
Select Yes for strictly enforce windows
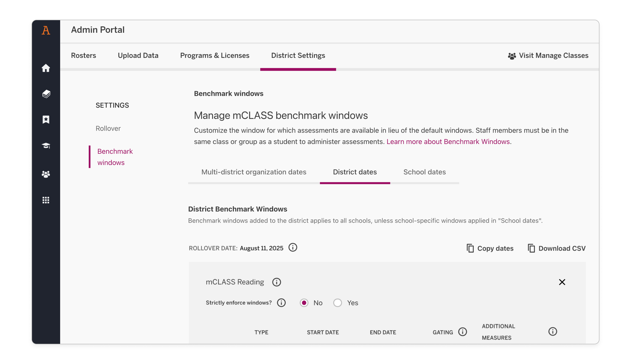[x=338, y=303]
